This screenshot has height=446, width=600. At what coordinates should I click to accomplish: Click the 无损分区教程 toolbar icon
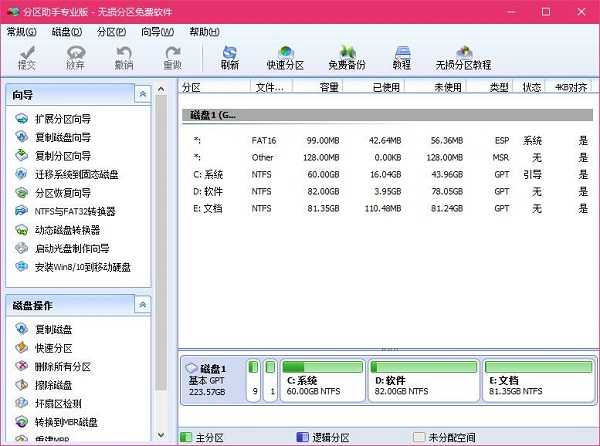(x=463, y=57)
